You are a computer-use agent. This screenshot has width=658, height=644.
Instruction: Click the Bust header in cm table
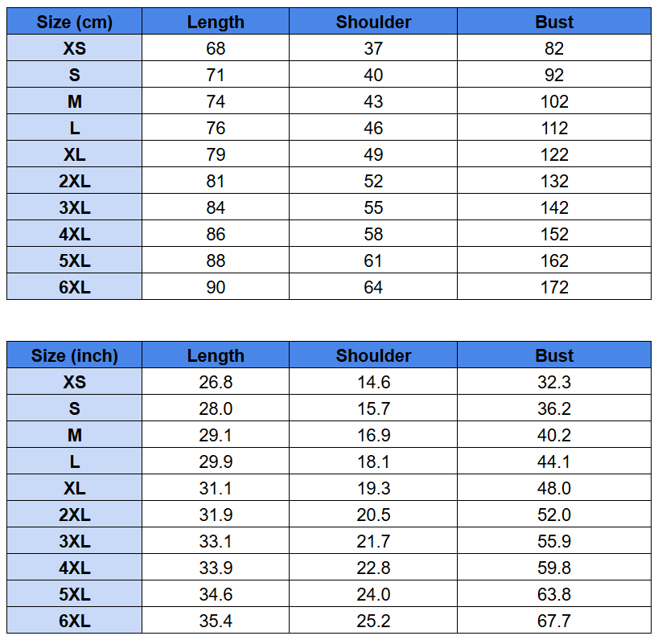554,22
